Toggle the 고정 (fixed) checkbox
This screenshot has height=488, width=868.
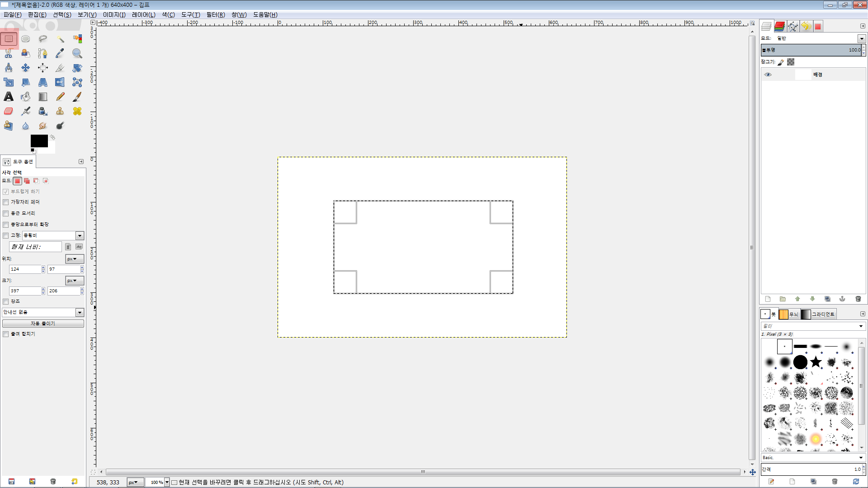pyautogui.click(x=6, y=236)
